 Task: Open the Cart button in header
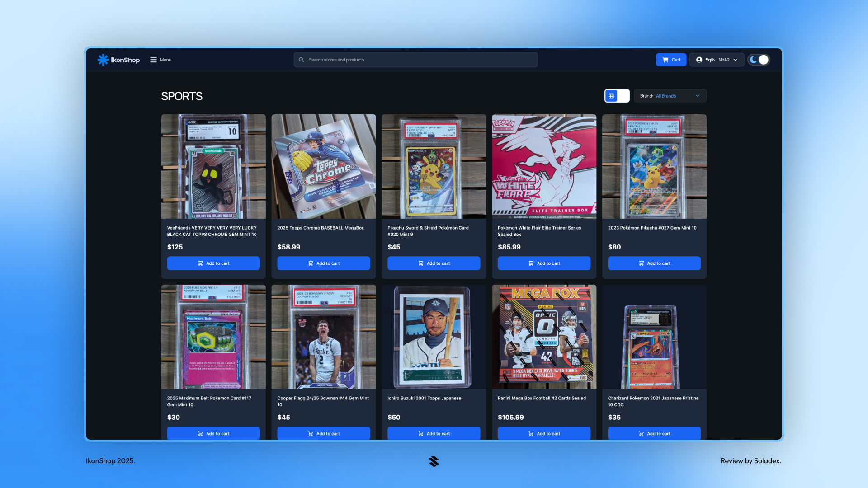pos(671,60)
